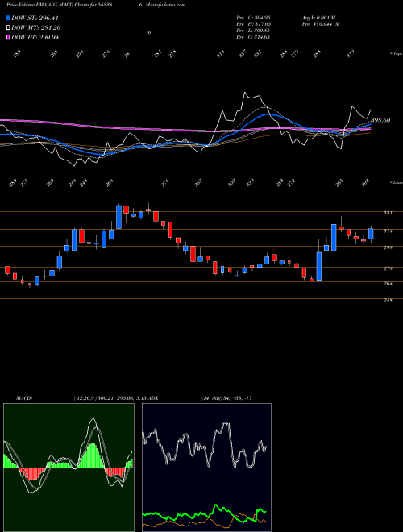Click the tall blue candlestick starting near 264

[x=319, y=266]
